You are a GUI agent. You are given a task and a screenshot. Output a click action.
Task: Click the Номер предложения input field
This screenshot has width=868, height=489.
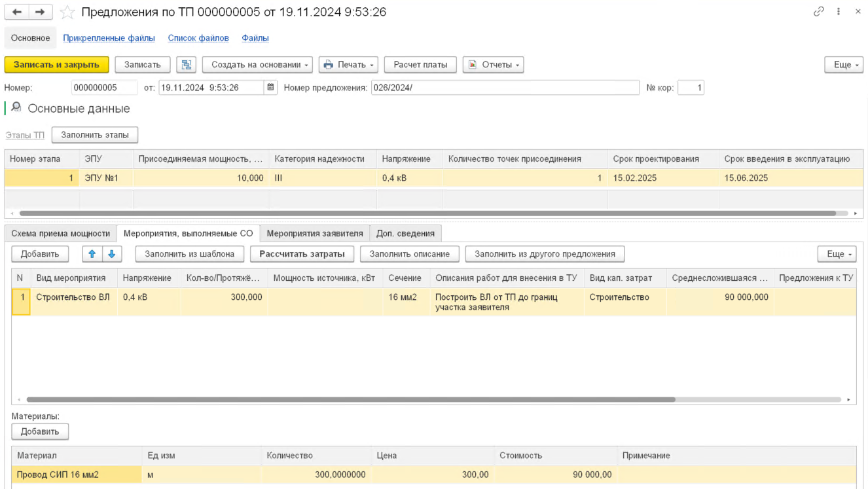click(x=505, y=88)
